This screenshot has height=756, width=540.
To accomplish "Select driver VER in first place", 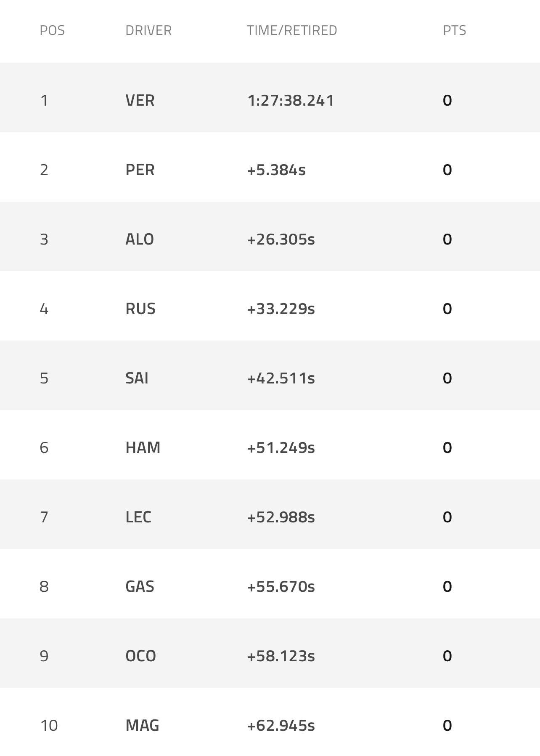I will [140, 101].
